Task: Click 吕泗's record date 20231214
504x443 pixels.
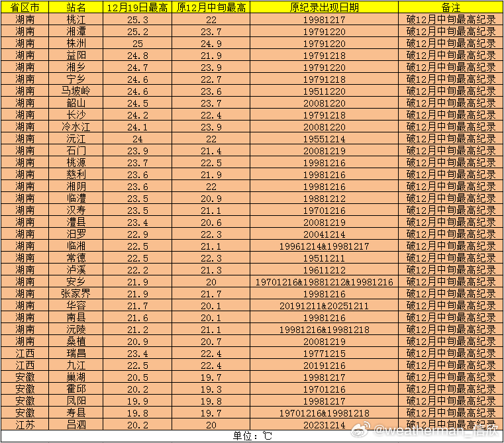Action: (x=325, y=425)
